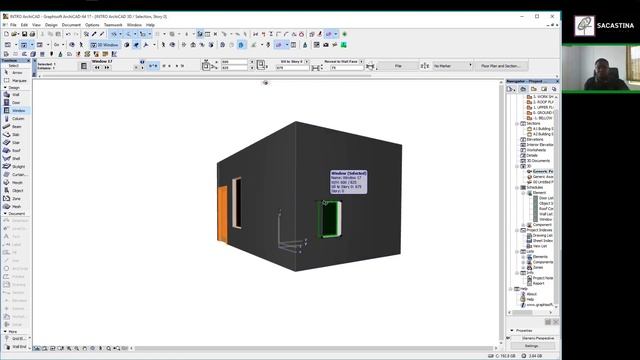Click the Save icon in toolbar

pos(24,34)
